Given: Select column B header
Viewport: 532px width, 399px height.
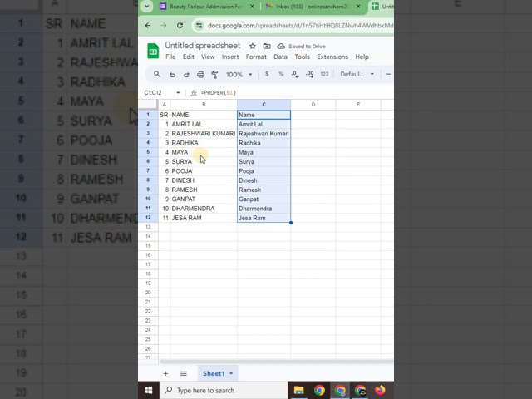Looking at the screenshot, I should [x=204, y=105].
